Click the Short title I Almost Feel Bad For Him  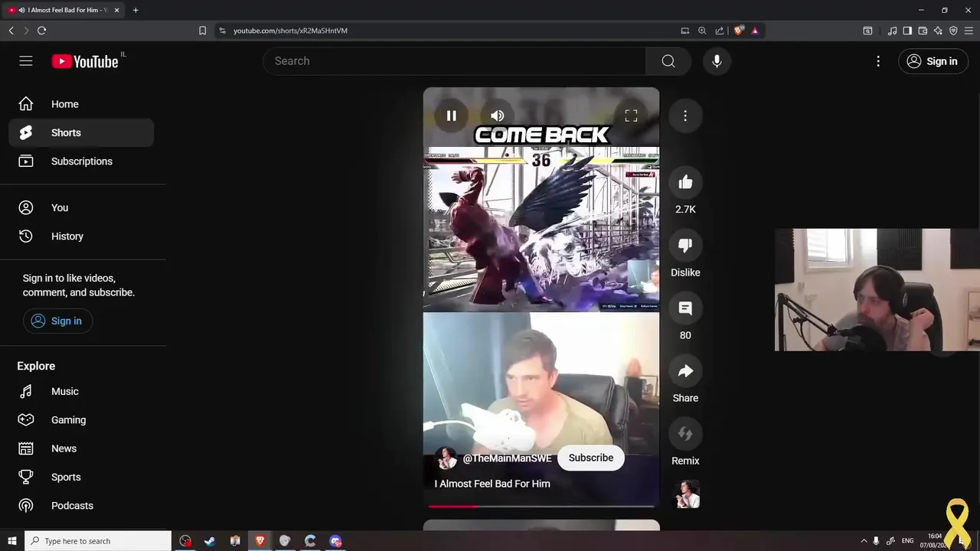pos(492,484)
